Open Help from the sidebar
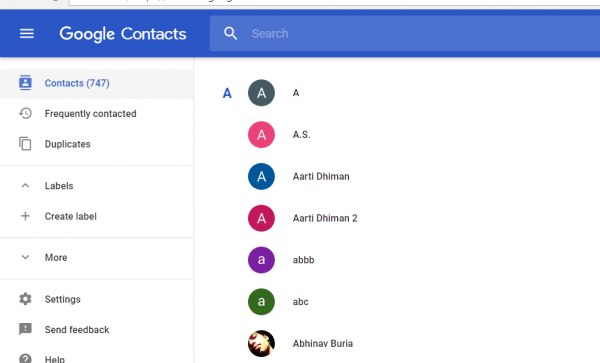This screenshot has height=363, width=600. (x=96, y=356)
